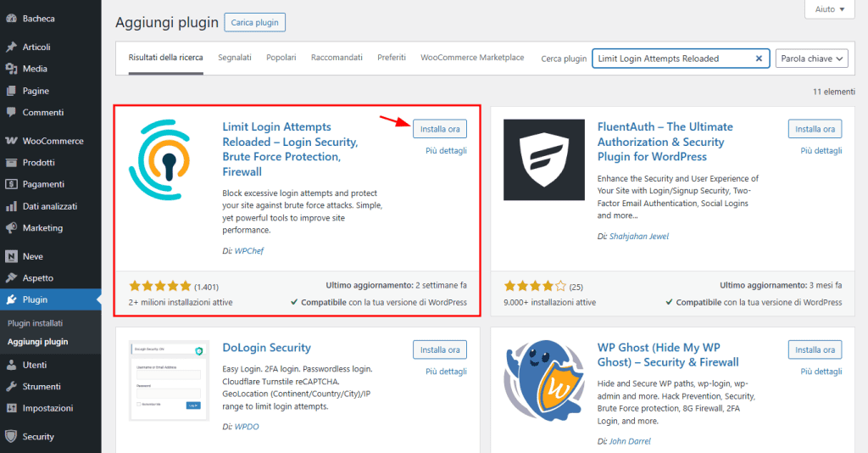The height and width of the screenshot is (453, 868).
Task: Open Aggiungi plugin submenu item
Action: [37, 342]
